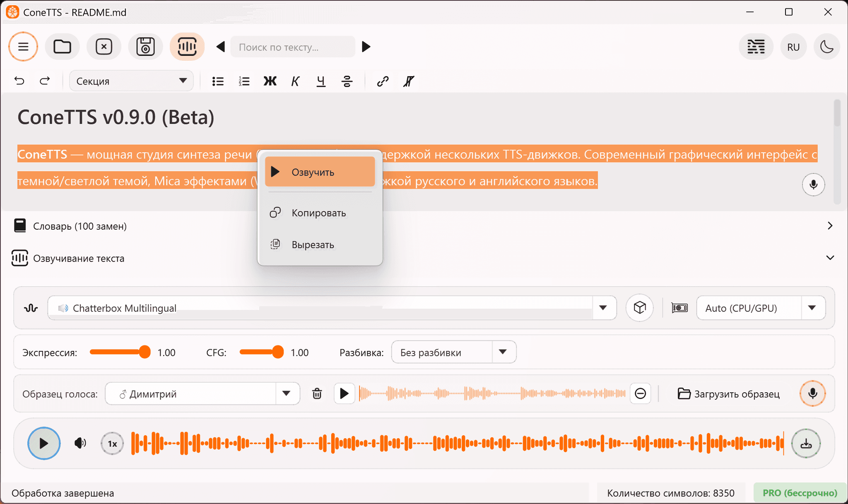Screen dimensions: 848x504
Task: Open the model package cube icon
Action: click(640, 307)
